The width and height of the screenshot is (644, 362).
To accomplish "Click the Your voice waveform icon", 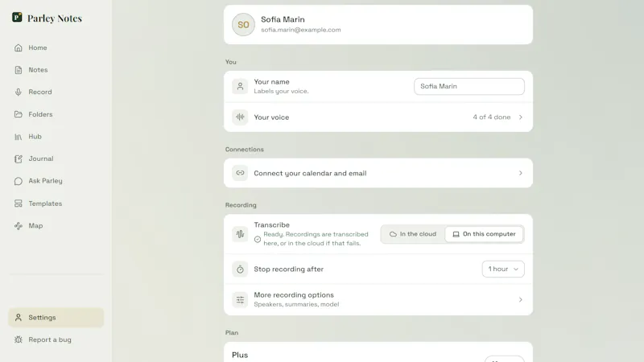I will pyautogui.click(x=240, y=117).
